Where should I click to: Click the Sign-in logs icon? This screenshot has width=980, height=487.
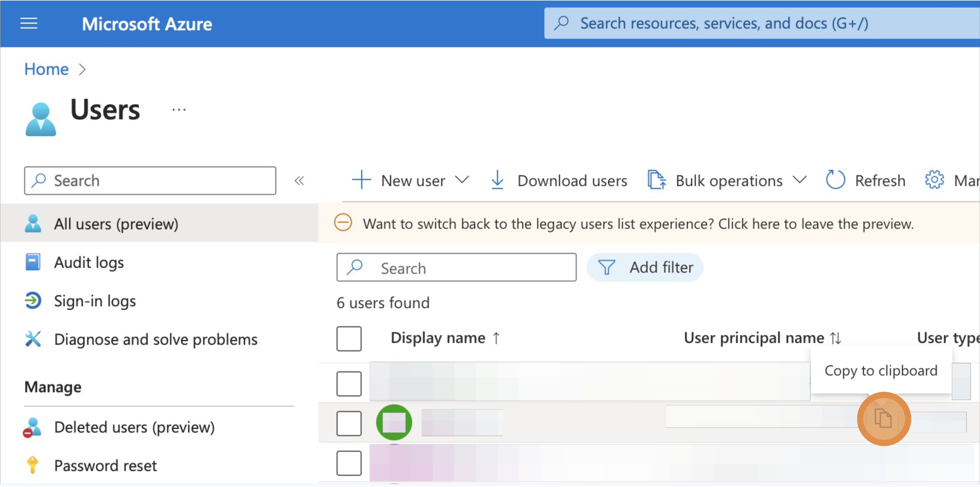33,300
